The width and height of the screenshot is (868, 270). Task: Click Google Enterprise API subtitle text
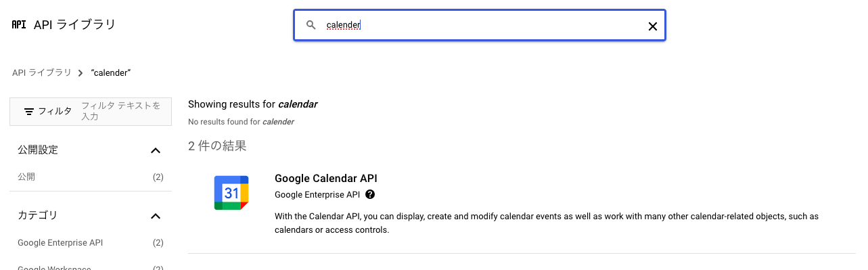(x=317, y=194)
